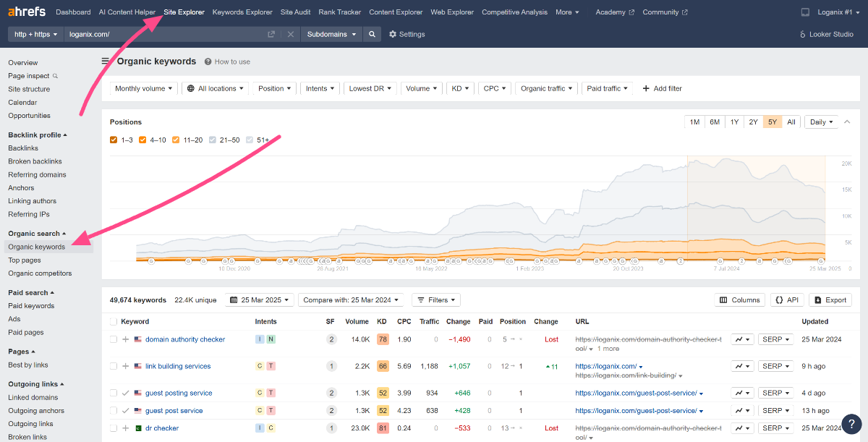The height and width of the screenshot is (442, 868).
Task: Open the Daily interval dropdown
Action: click(822, 122)
